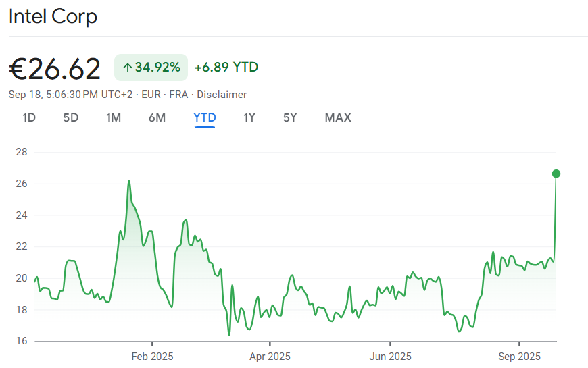Show the MAX time range

pyautogui.click(x=338, y=117)
